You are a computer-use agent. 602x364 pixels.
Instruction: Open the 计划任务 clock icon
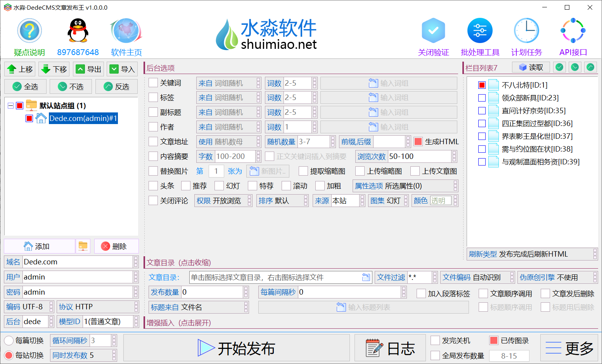pos(526,31)
